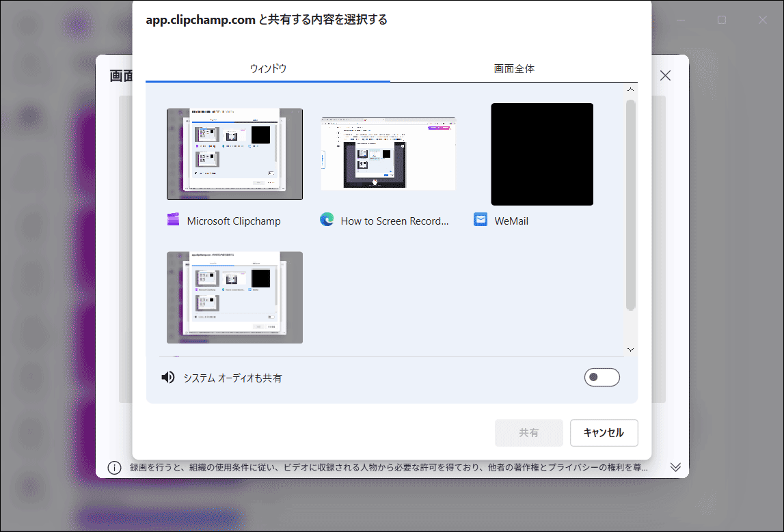Switch to the 画面全体 tab
Viewport: 784px width, 532px height.
[514, 68]
